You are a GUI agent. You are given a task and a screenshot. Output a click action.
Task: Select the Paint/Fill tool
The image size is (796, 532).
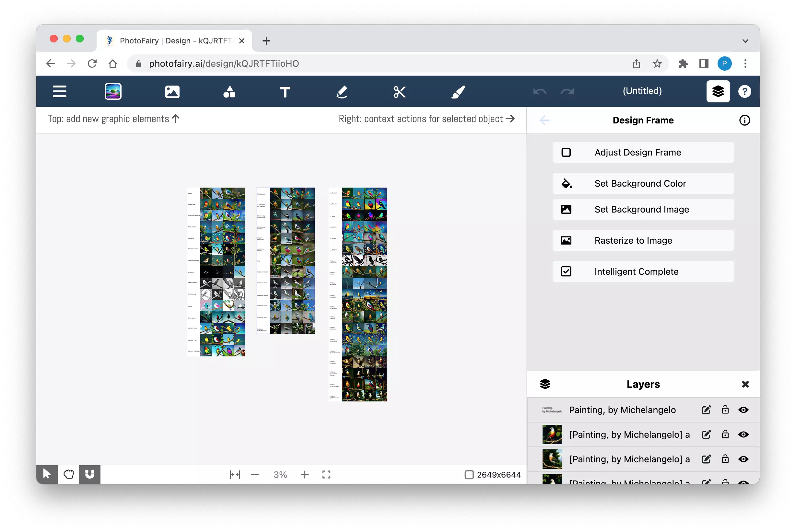click(x=458, y=91)
